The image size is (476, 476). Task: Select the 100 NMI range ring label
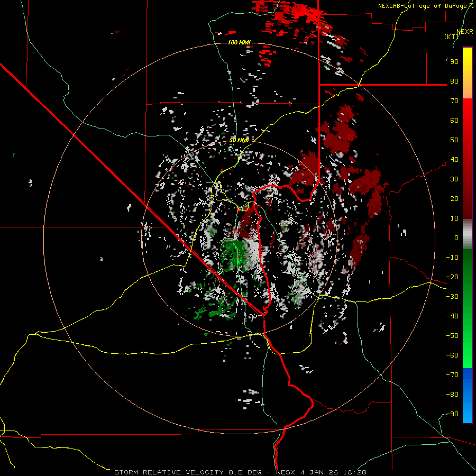(239, 42)
